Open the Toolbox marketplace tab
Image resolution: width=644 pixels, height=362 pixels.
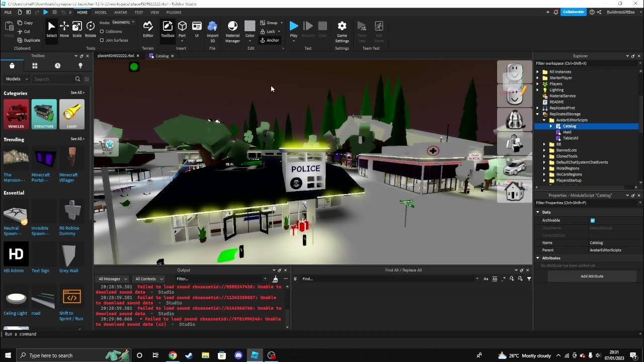[12, 66]
